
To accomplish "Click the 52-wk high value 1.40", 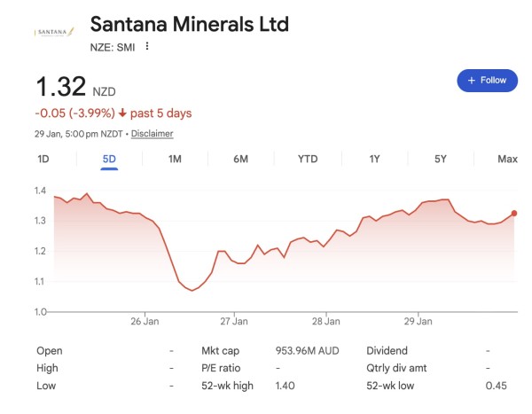I will click(286, 386).
